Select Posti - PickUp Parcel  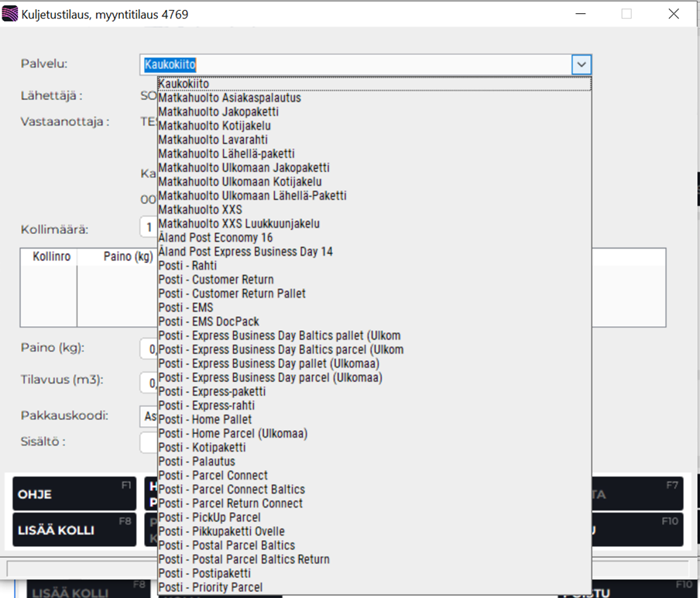209,517
